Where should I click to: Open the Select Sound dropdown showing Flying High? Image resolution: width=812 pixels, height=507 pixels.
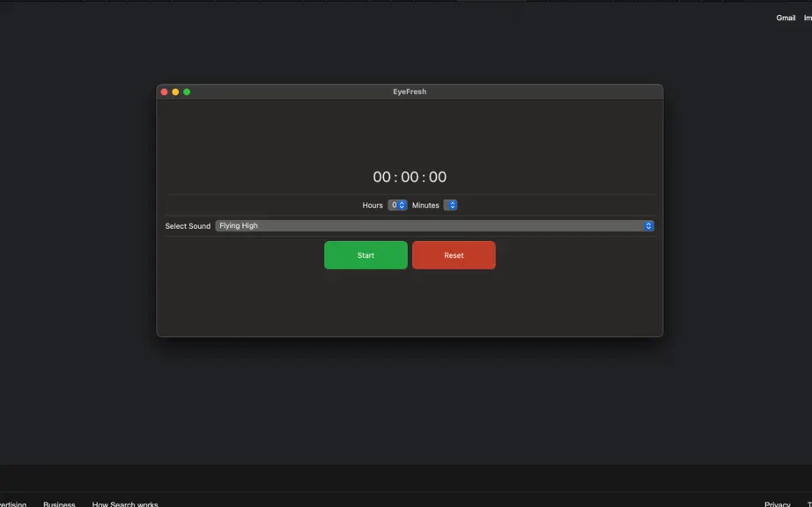pyautogui.click(x=434, y=226)
